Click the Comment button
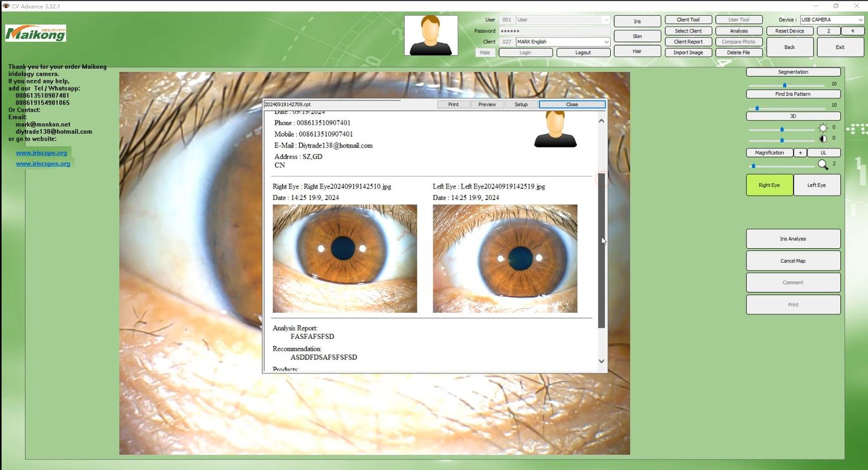This screenshot has height=470, width=868. coord(793,282)
